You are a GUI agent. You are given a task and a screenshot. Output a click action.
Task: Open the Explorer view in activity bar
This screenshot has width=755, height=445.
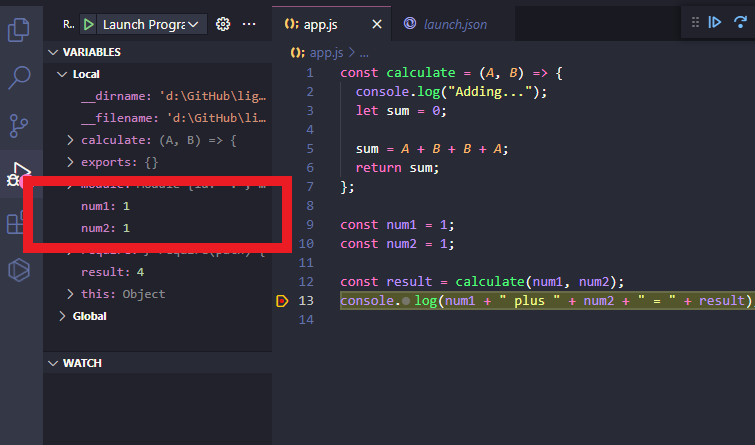[18, 30]
